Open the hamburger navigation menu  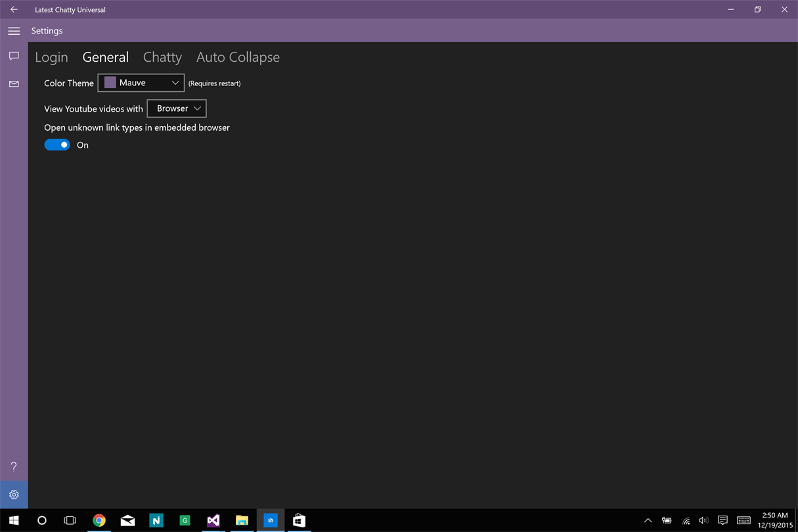14,31
